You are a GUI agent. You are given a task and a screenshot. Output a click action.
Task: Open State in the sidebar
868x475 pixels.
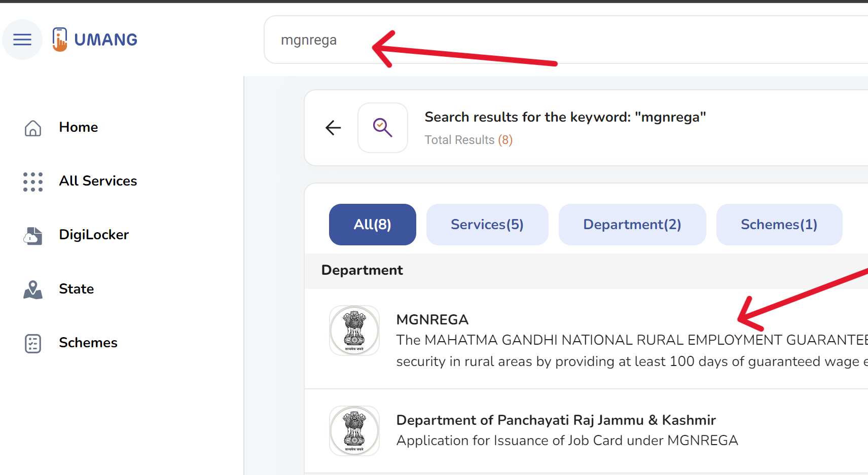tap(77, 289)
